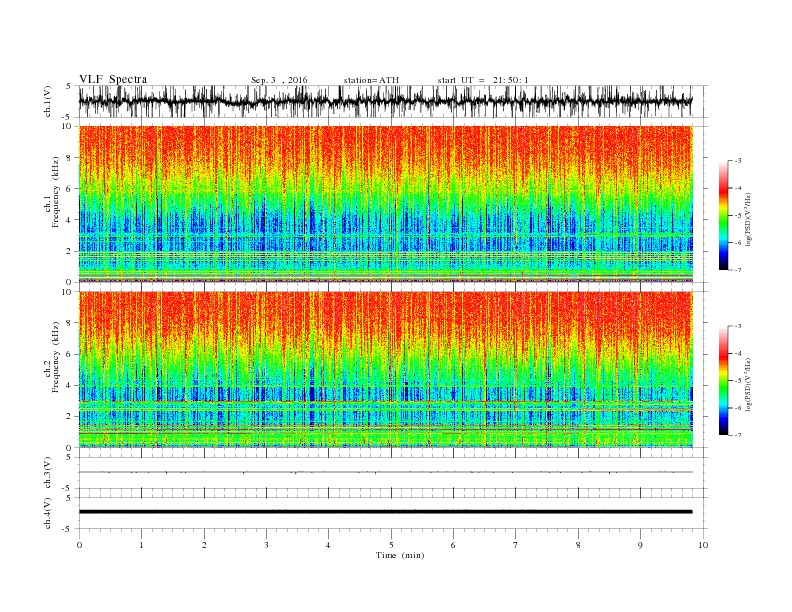
Task: Click the ch.4 thick black trace
Action: tap(385, 512)
